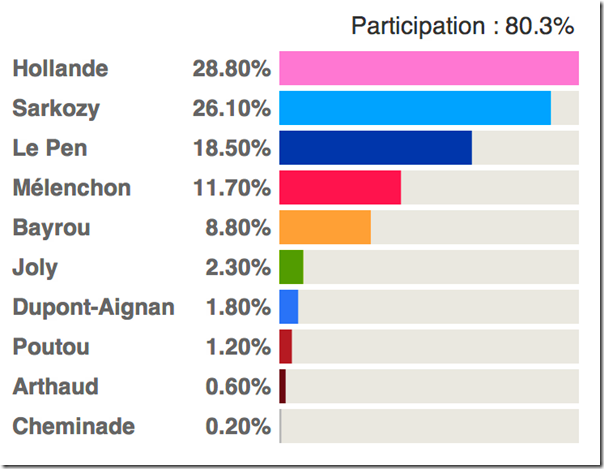
Task: Select the dark blue Le Pen bar
Action: 375,147
